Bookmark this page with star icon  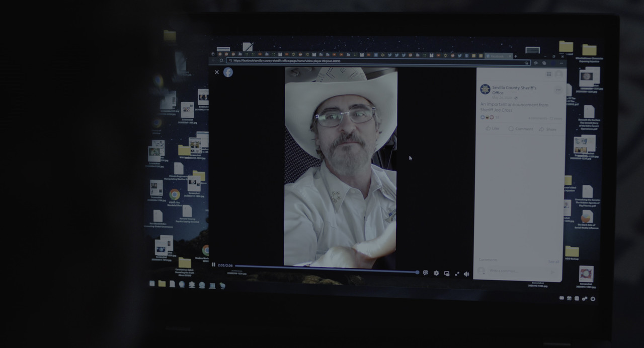[526, 63]
